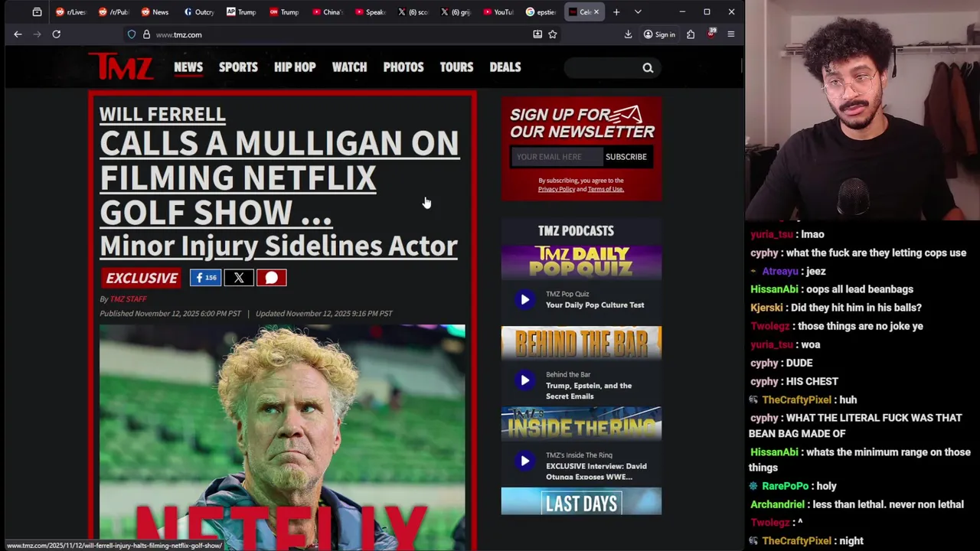Close the active TMZ tab

pos(596,12)
